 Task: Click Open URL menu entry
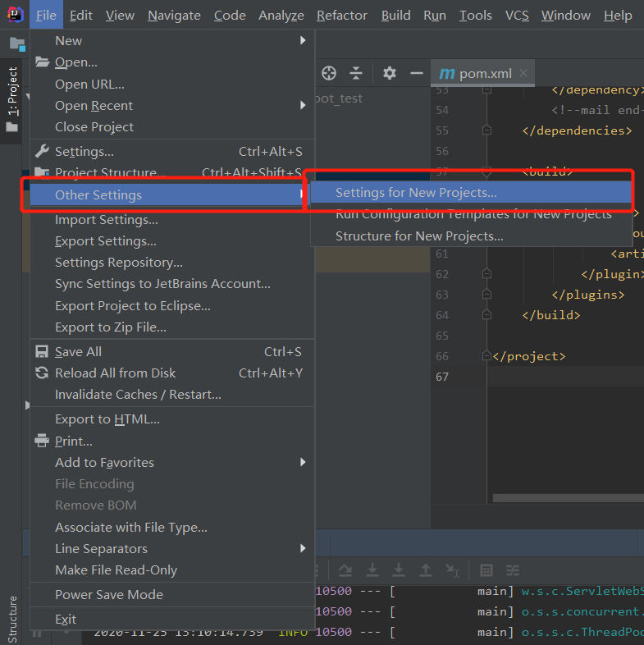(172, 84)
